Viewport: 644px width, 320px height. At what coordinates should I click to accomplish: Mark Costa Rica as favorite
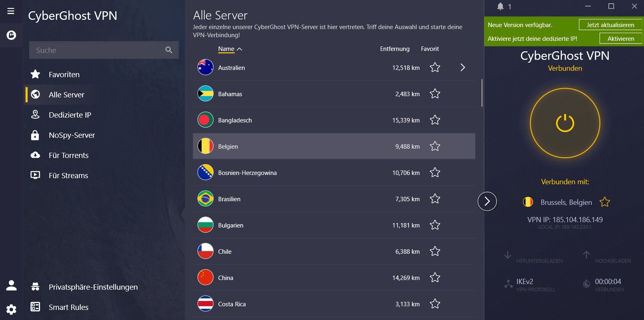tap(435, 304)
